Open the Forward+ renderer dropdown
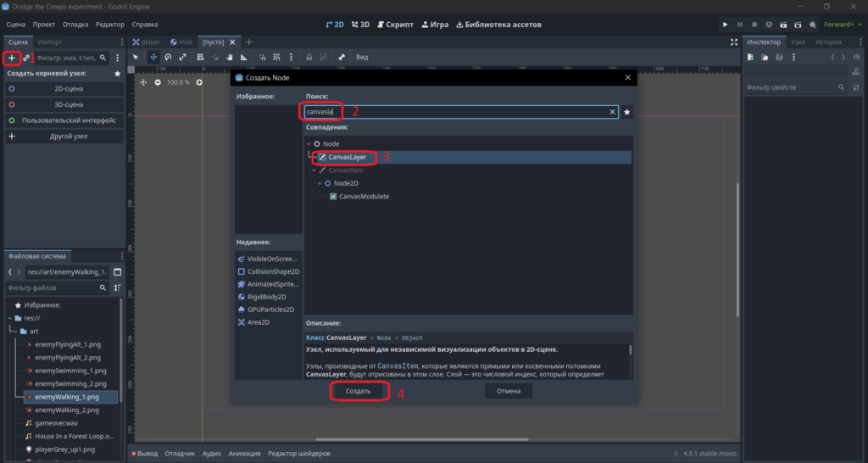 click(x=843, y=25)
